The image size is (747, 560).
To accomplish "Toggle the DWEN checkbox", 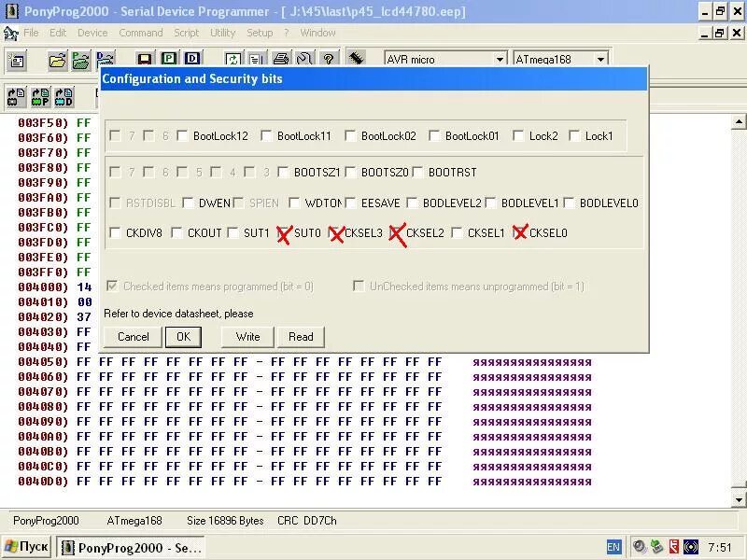I will pyautogui.click(x=188, y=203).
